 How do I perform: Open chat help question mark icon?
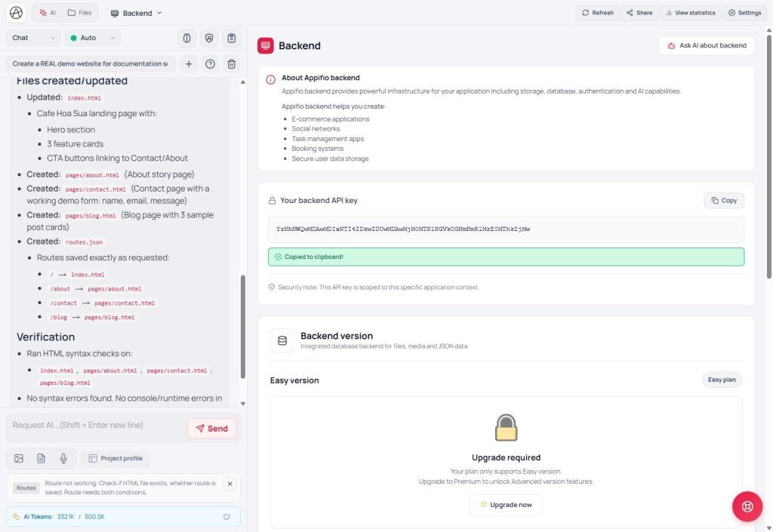click(x=210, y=64)
